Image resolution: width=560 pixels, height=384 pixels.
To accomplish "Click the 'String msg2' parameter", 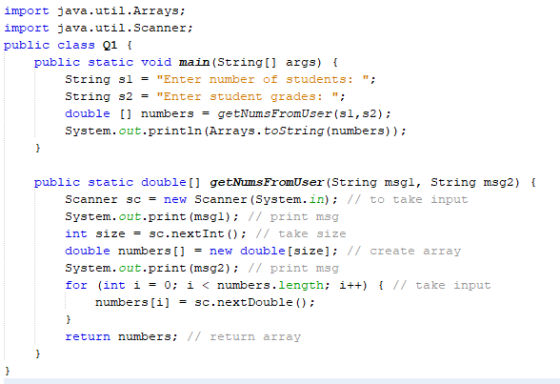I will point(471,182).
